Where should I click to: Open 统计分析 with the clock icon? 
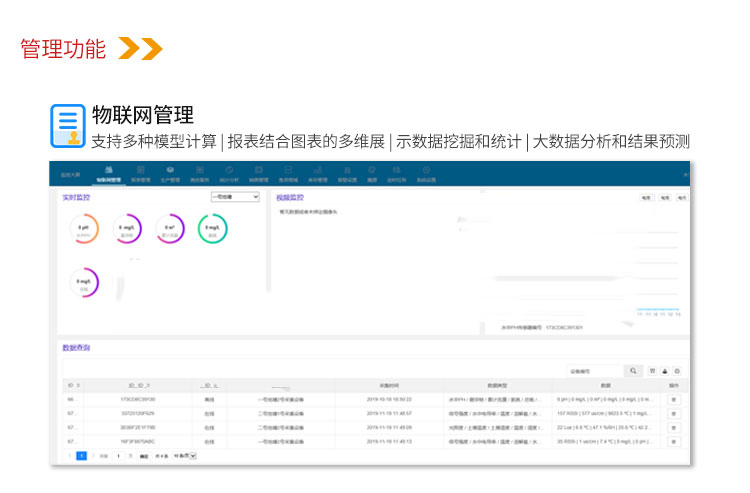pyautogui.click(x=229, y=175)
